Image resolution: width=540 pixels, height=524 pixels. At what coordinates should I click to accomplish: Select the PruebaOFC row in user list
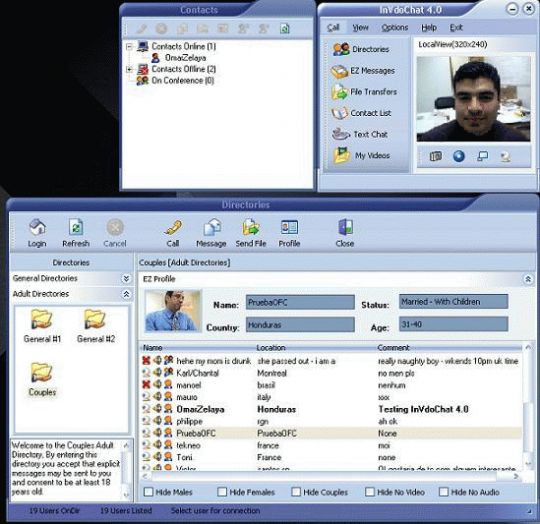(331, 433)
